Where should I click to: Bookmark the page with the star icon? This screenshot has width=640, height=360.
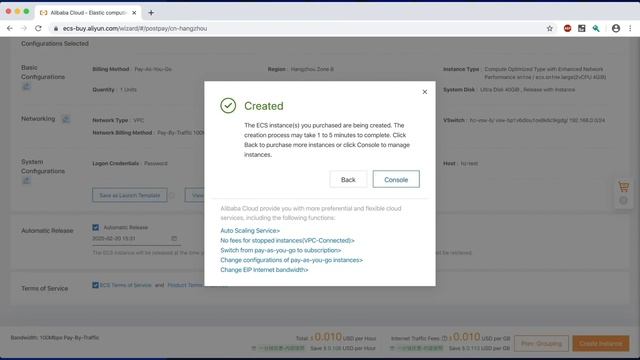coord(550,28)
